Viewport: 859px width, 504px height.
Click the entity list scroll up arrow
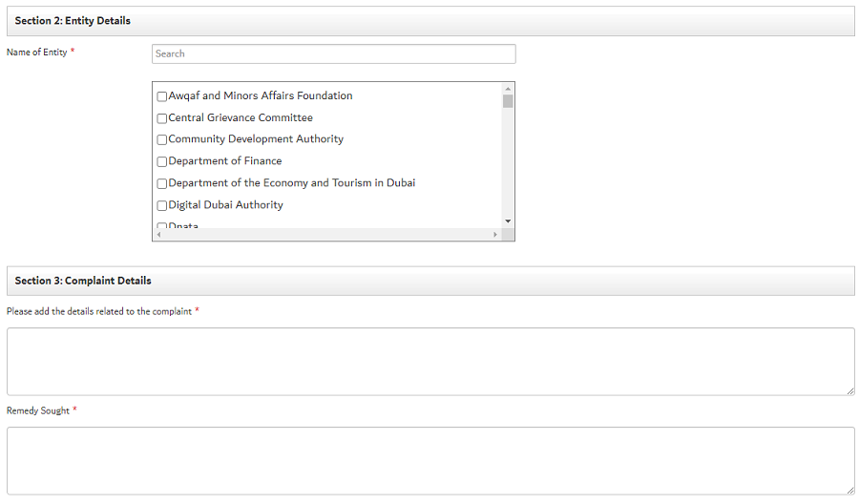[x=508, y=89]
